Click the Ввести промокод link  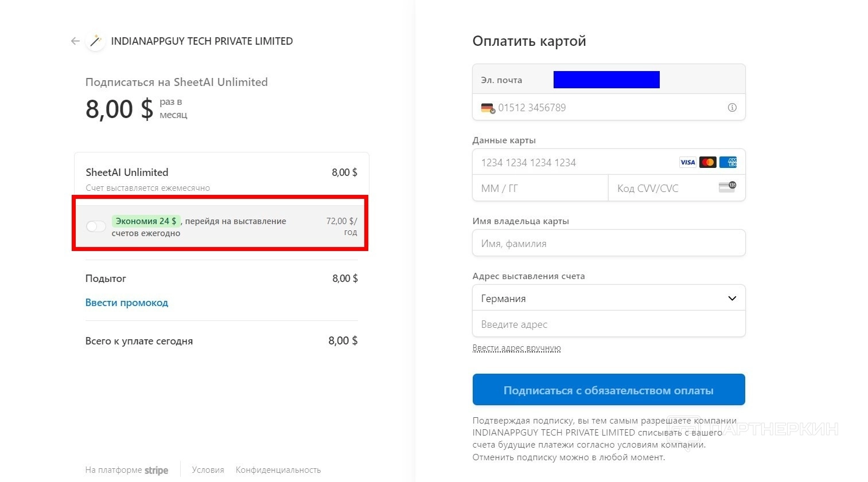click(x=127, y=303)
